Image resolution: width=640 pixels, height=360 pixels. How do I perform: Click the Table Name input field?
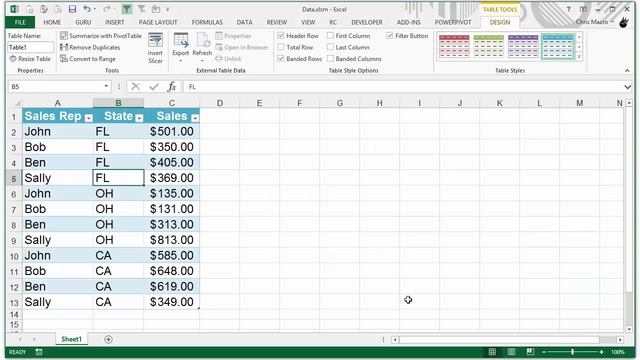(30, 47)
